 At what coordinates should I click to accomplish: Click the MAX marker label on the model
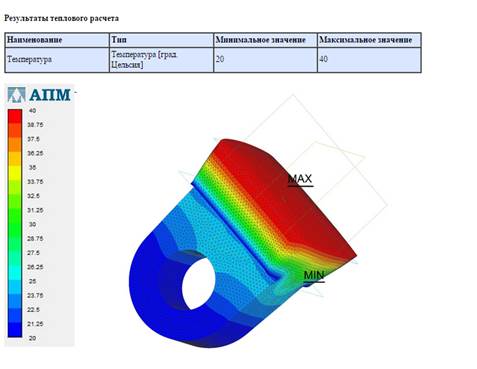(x=300, y=179)
